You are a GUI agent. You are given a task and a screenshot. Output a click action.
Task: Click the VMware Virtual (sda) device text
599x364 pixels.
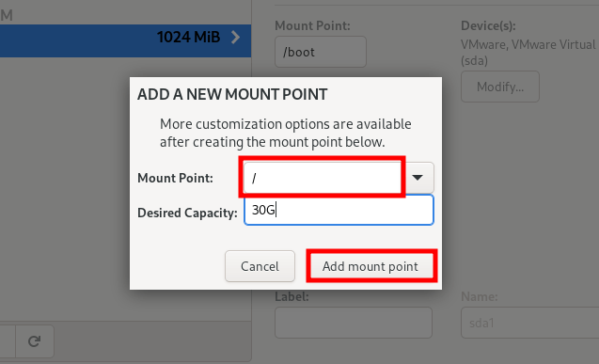point(528,53)
